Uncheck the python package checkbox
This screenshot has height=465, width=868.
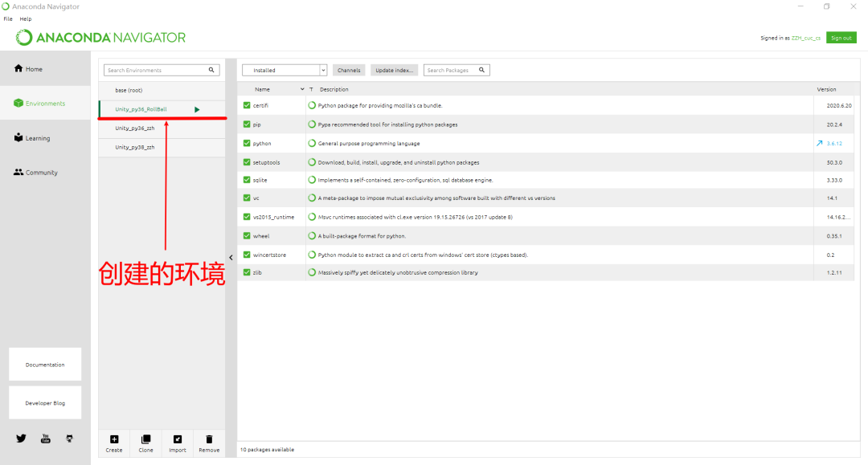247,143
